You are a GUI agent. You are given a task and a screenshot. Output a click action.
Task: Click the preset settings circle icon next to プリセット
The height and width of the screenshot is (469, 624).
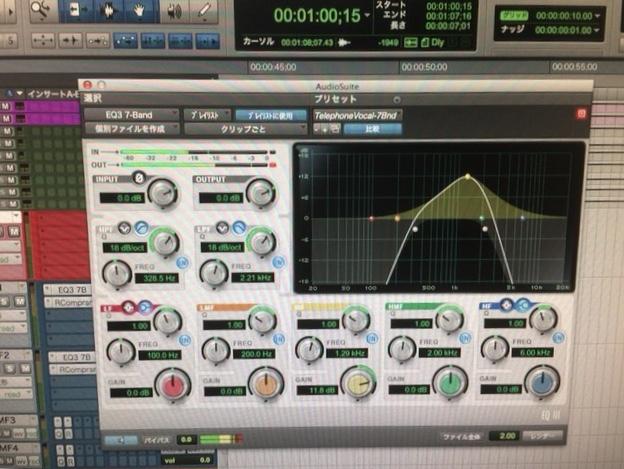(x=396, y=99)
